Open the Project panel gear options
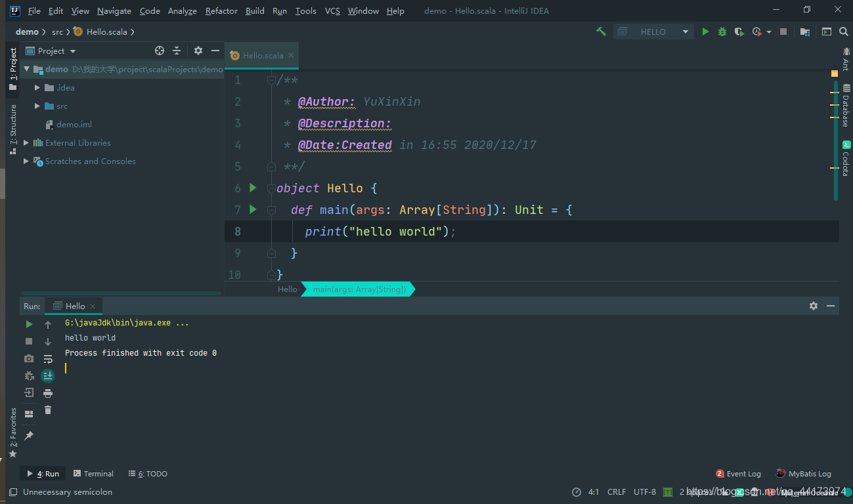 tap(198, 51)
